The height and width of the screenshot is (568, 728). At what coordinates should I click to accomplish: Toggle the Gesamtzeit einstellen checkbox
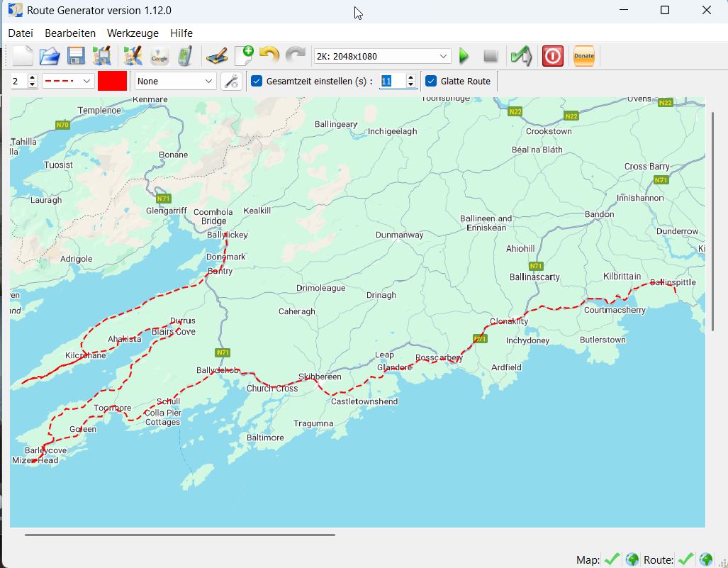coord(257,82)
